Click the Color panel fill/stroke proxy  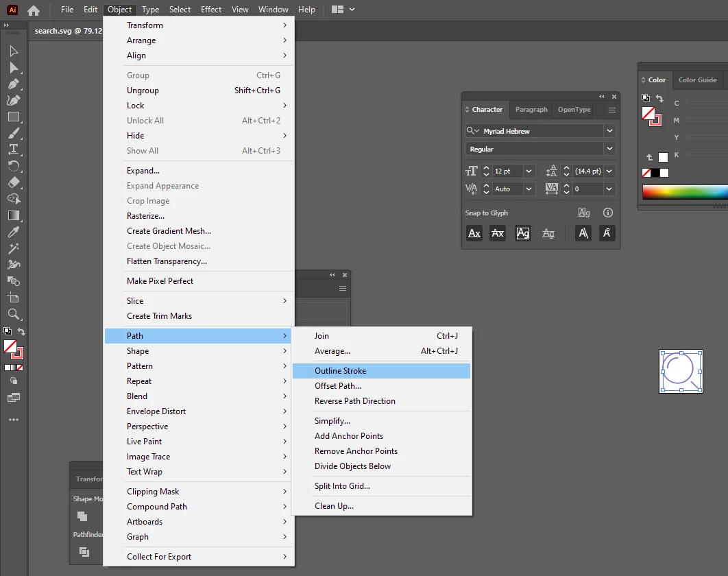point(651,116)
